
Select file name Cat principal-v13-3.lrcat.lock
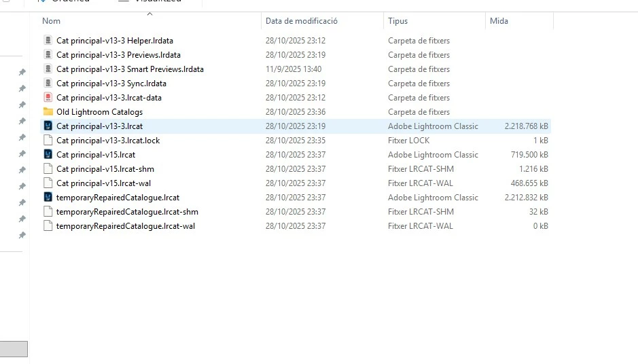(x=108, y=140)
